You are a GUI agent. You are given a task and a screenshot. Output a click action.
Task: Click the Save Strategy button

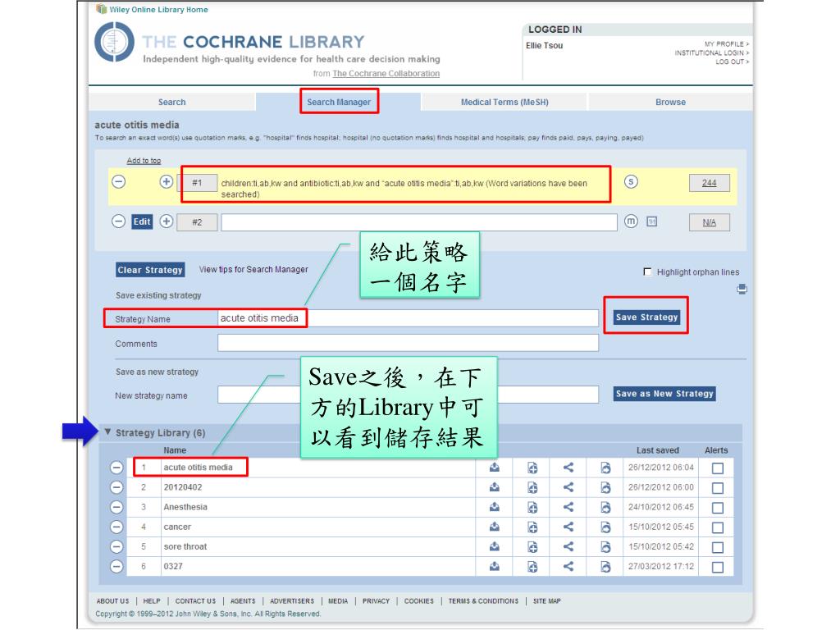646,317
